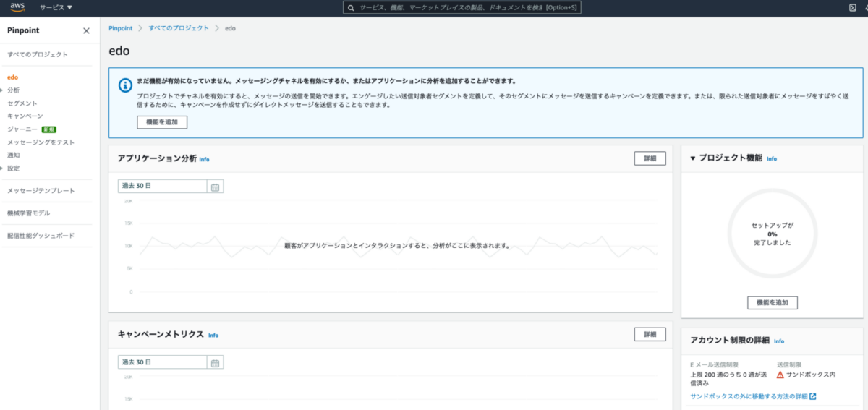
Task: Select キャンペーン in the sidebar
Action: [25, 116]
